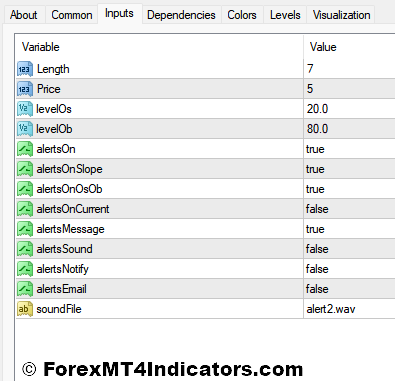The height and width of the screenshot is (381, 395).
Task: Select the soundFile variable name
Action: point(59,309)
